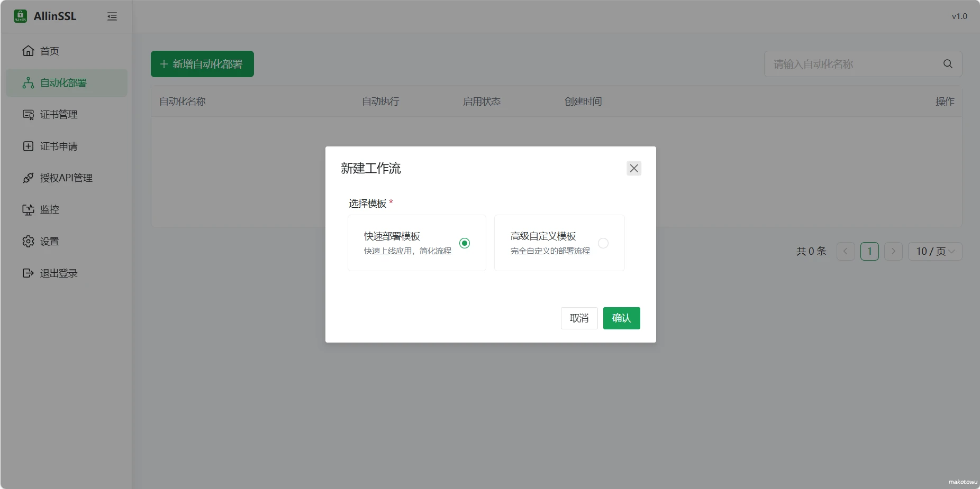Click the plus-box icon beside 证书申请
This screenshot has height=489, width=980.
[28, 146]
